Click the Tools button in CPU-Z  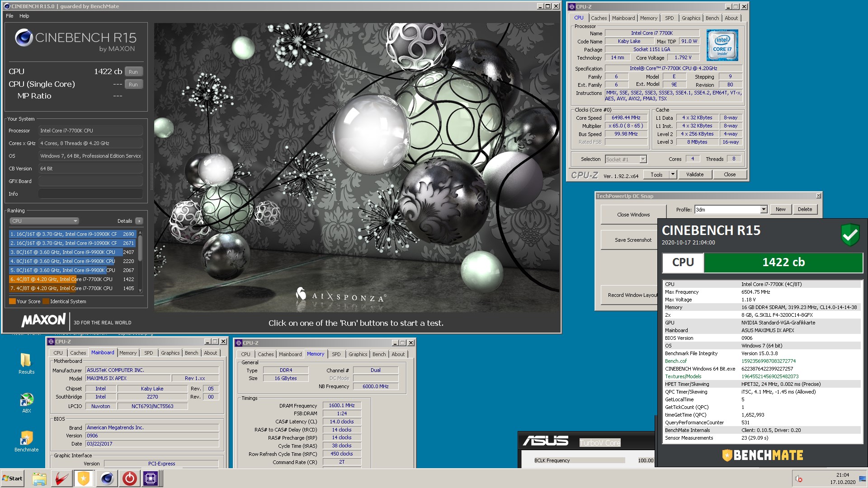[x=656, y=174]
